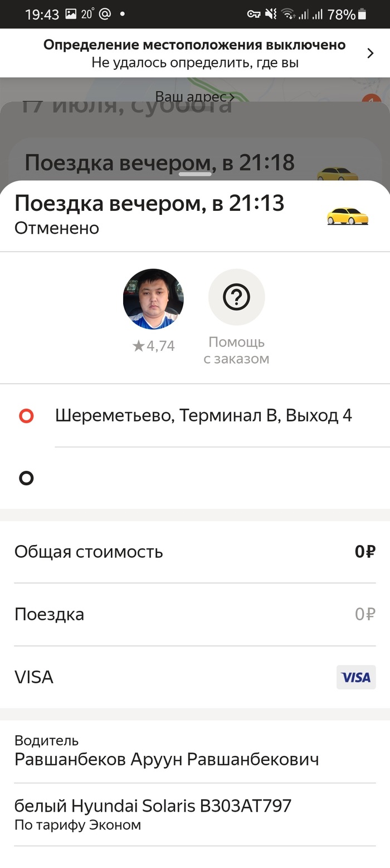Tap the red pickup point circle
Viewport: 390px width, 868px height.
[26, 416]
